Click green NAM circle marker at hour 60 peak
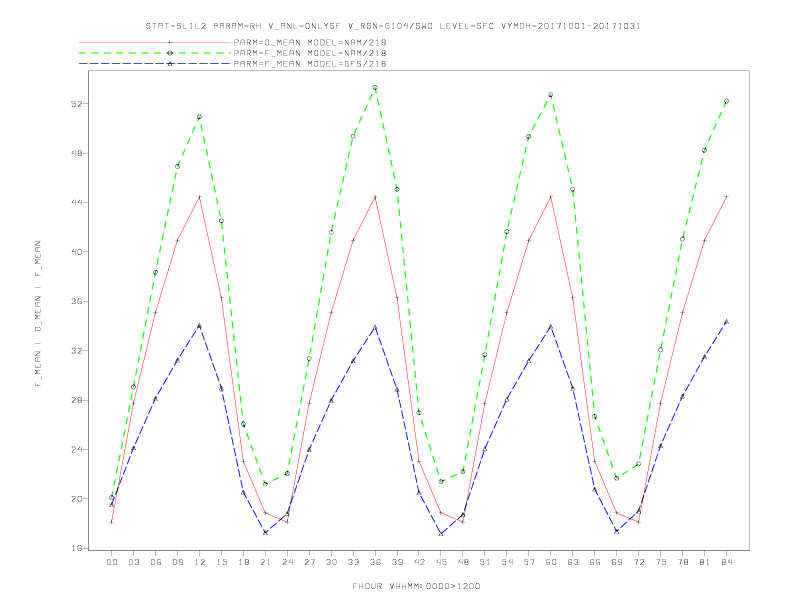The width and height of the screenshot is (792, 612). [x=551, y=95]
